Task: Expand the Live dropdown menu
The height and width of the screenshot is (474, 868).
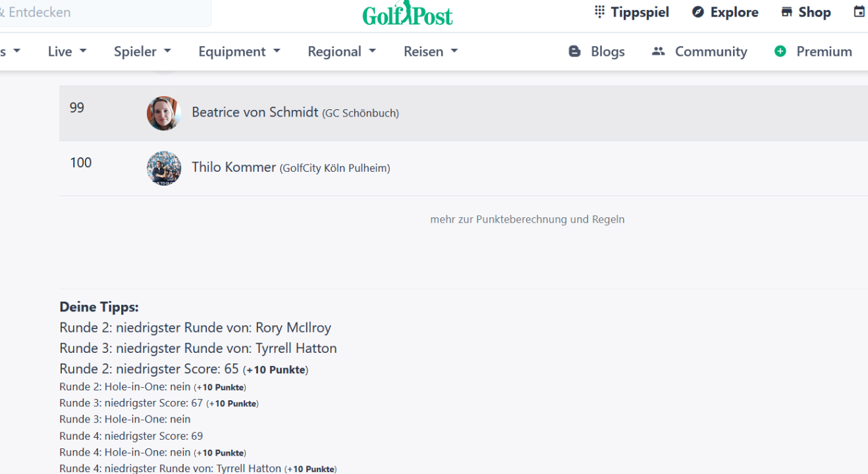Action: [67, 51]
